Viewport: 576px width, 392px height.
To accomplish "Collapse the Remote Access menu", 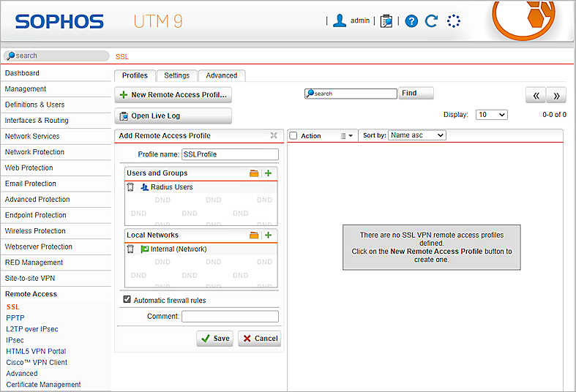I will 56,294.
